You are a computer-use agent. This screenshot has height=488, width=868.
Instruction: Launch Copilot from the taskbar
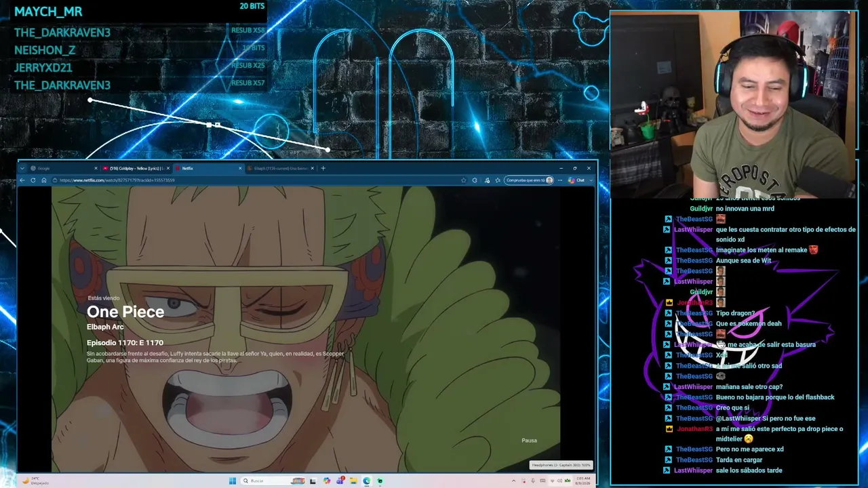(326, 481)
